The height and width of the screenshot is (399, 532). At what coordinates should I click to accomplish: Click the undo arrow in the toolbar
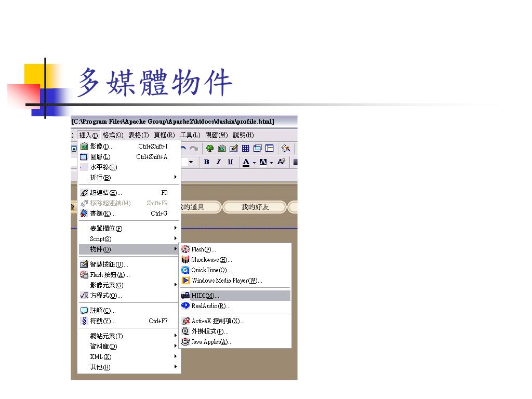[183, 148]
